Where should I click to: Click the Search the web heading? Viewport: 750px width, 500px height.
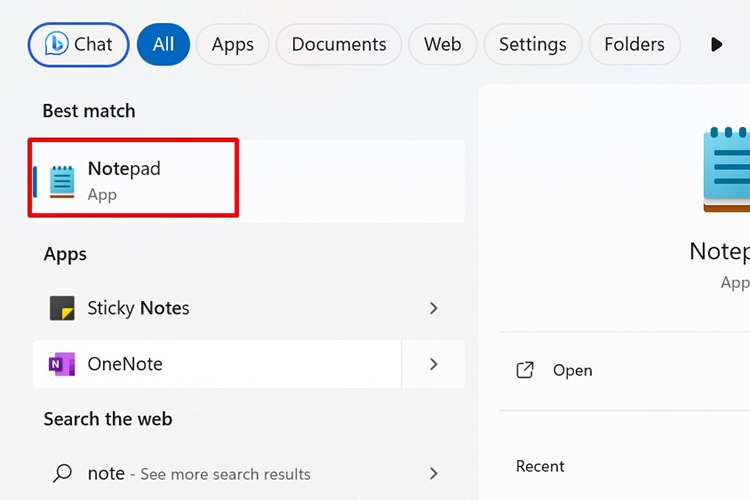[x=108, y=419]
